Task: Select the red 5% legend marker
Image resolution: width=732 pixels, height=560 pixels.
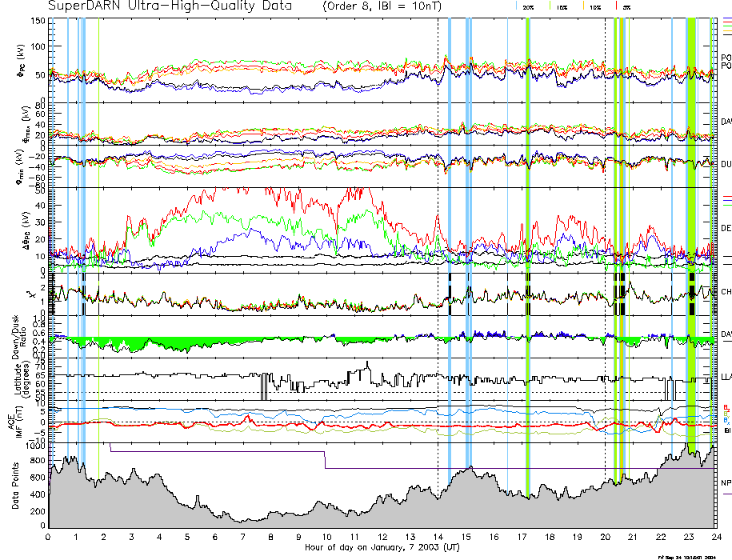Action: [614, 6]
